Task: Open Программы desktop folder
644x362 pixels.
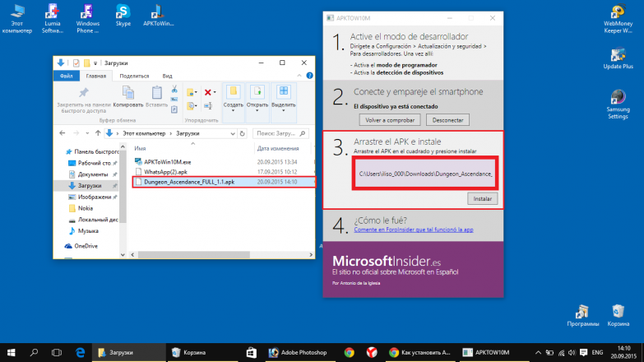Action: [582, 316]
